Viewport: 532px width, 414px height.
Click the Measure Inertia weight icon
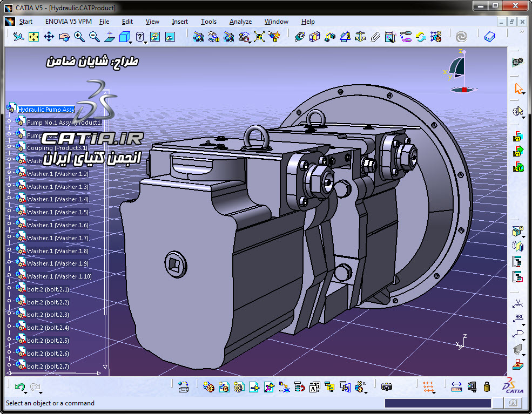(487, 386)
